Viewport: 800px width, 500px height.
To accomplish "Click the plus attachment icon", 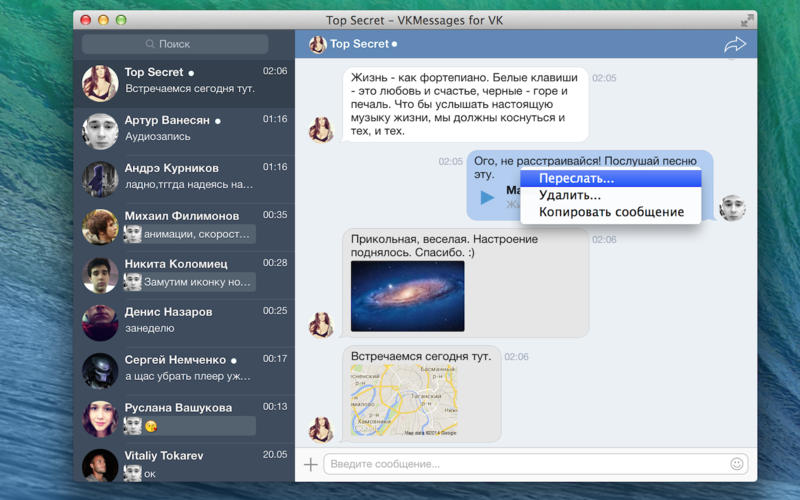I will (310, 464).
